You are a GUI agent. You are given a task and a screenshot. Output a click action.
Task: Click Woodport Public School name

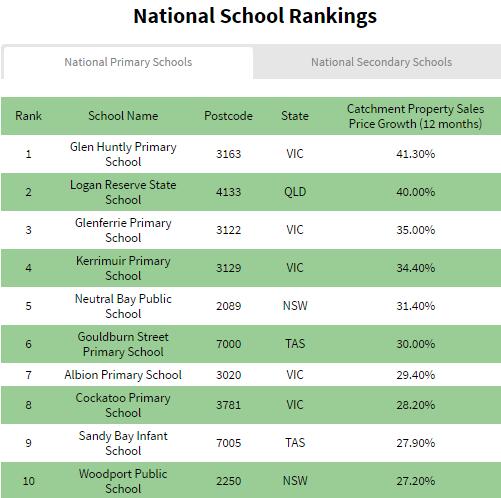(x=123, y=481)
